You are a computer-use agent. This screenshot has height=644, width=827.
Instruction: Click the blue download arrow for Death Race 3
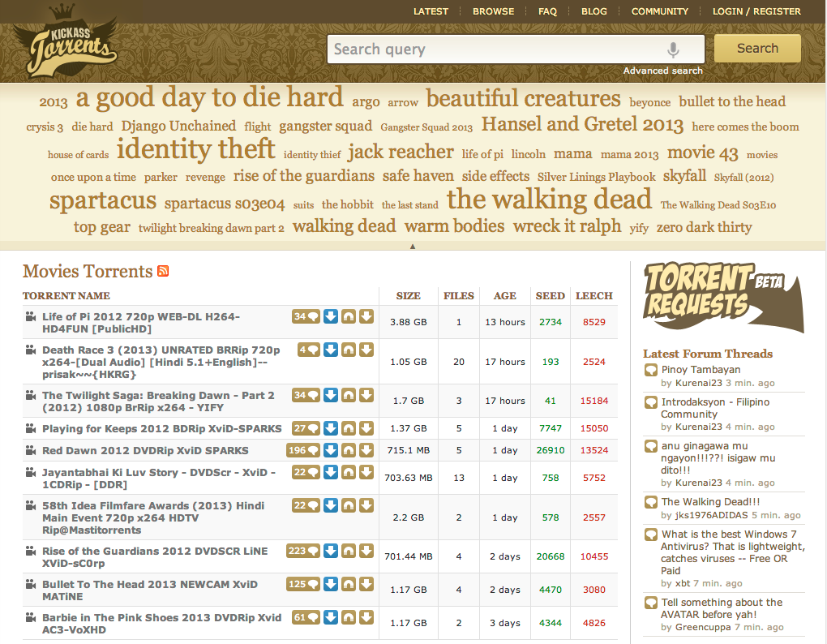pos(331,350)
